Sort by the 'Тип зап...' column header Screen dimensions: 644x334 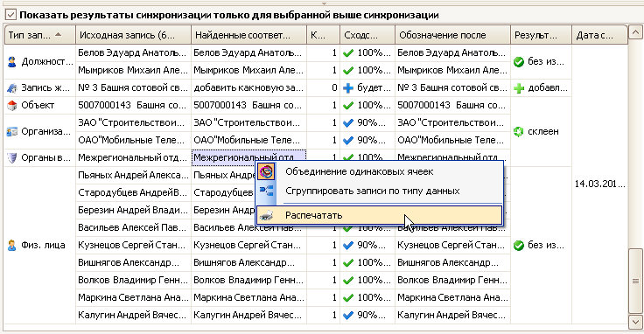pos(40,35)
